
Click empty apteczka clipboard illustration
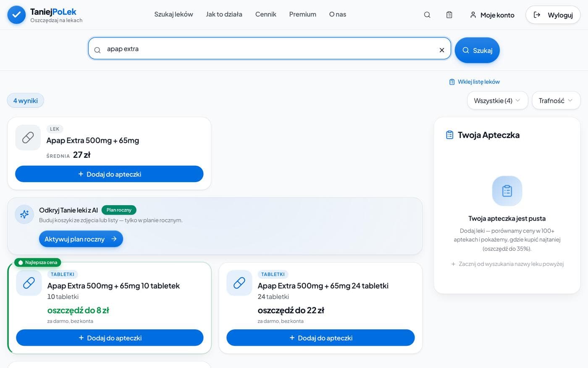507,191
